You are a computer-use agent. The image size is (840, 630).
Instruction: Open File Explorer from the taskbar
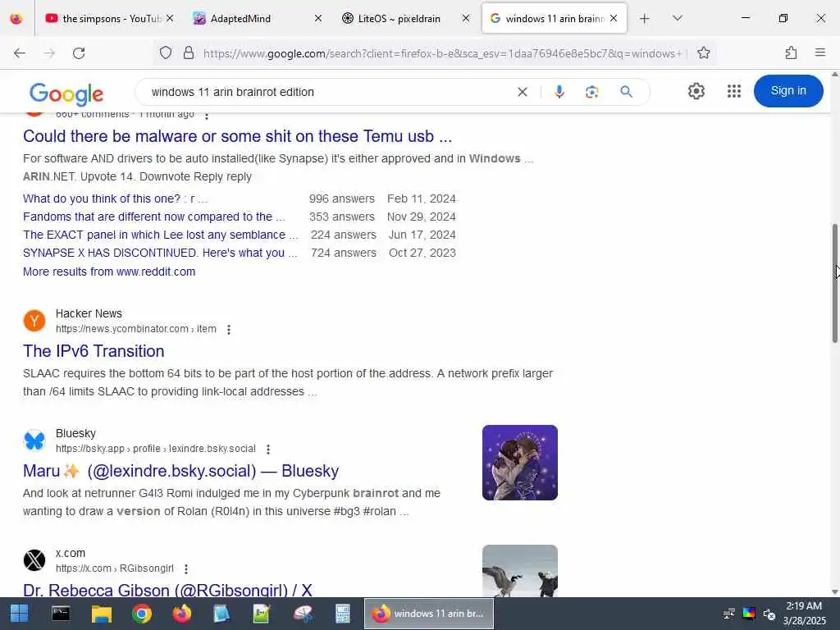(x=101, y=614)
